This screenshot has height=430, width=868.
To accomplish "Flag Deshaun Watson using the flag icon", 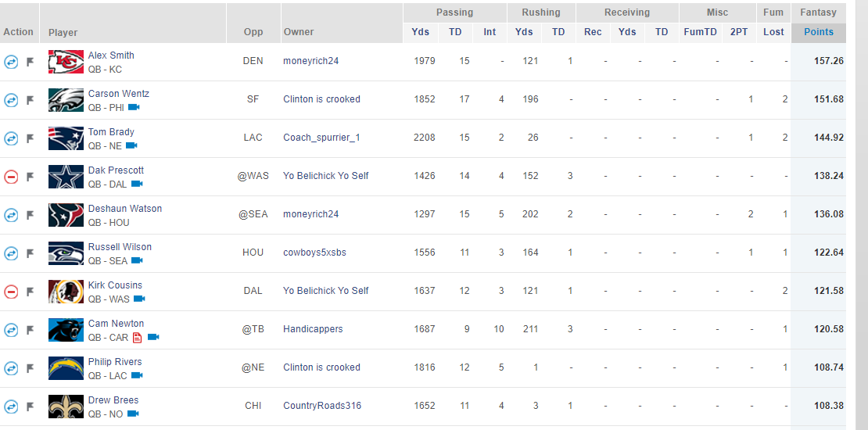I will click(30, 215).
